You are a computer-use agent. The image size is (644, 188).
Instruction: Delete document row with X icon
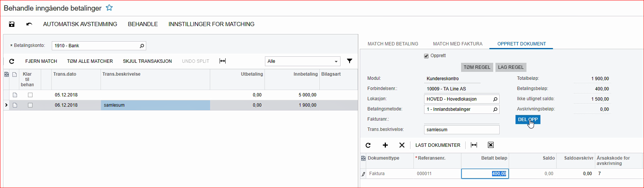click(x=402, y=145)
